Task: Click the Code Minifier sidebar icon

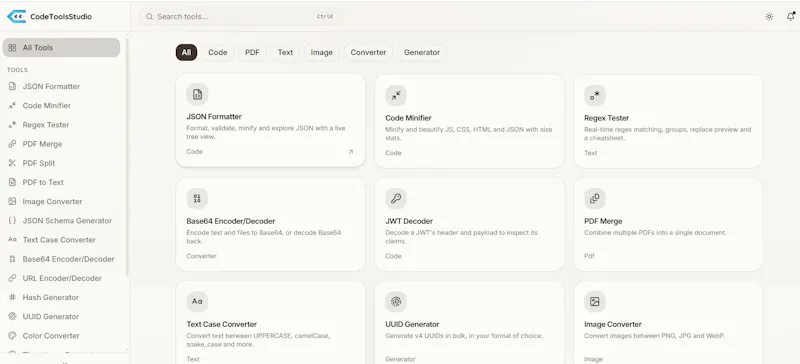Action: (12, 106)
